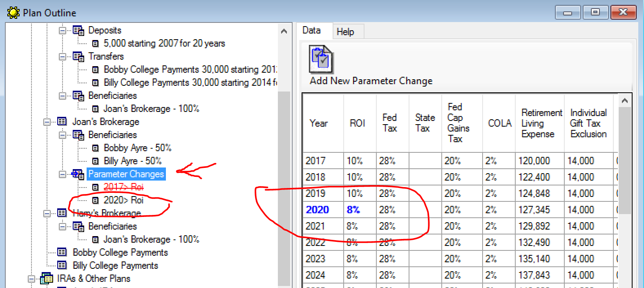Click the 2020 ROI cell showing 8%
Viewport: 644px width, 288px height.
point(353,210)
